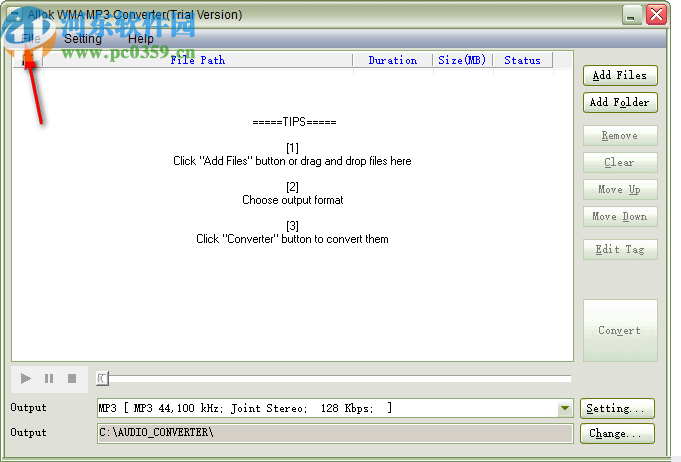681x462 pixels.
Task: Open the Setting menu
Action: [x=83, y=39]
